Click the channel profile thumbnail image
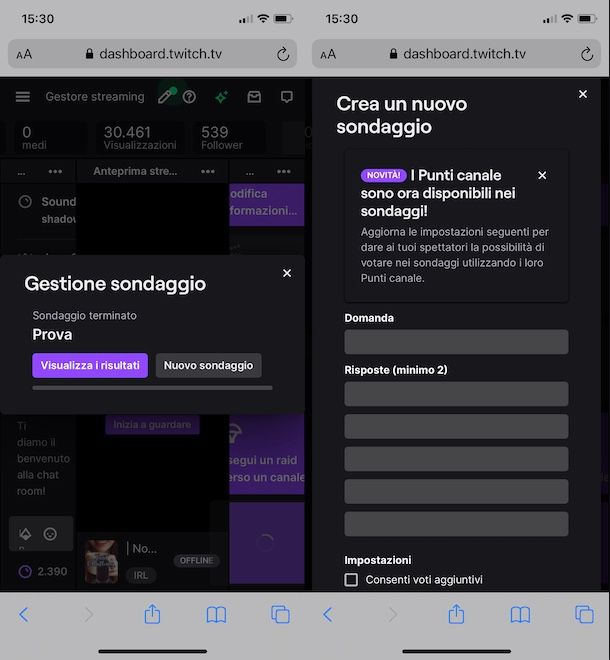Image resolution: width=610 pixels, height=660 pixels. click(x=101, y=562)
